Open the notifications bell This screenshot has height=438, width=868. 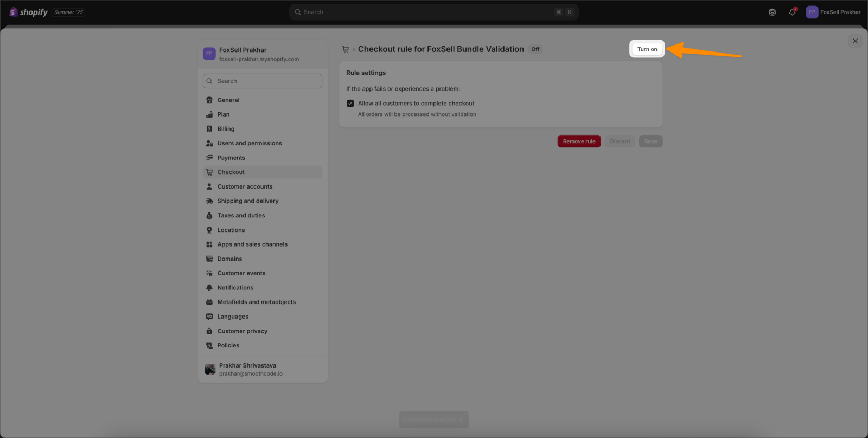pyautogui.click(x=792, y=12)
